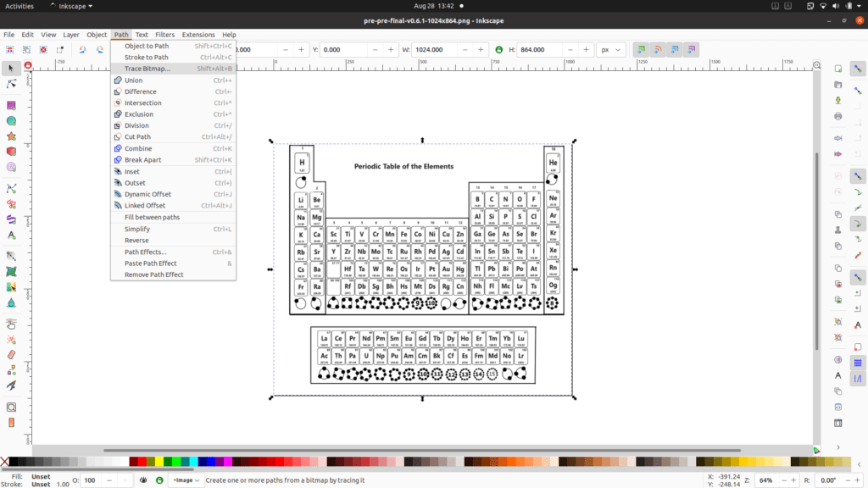Open the Extensions menu
This screenshot has width=868, height=488.
tap(198, 34)
